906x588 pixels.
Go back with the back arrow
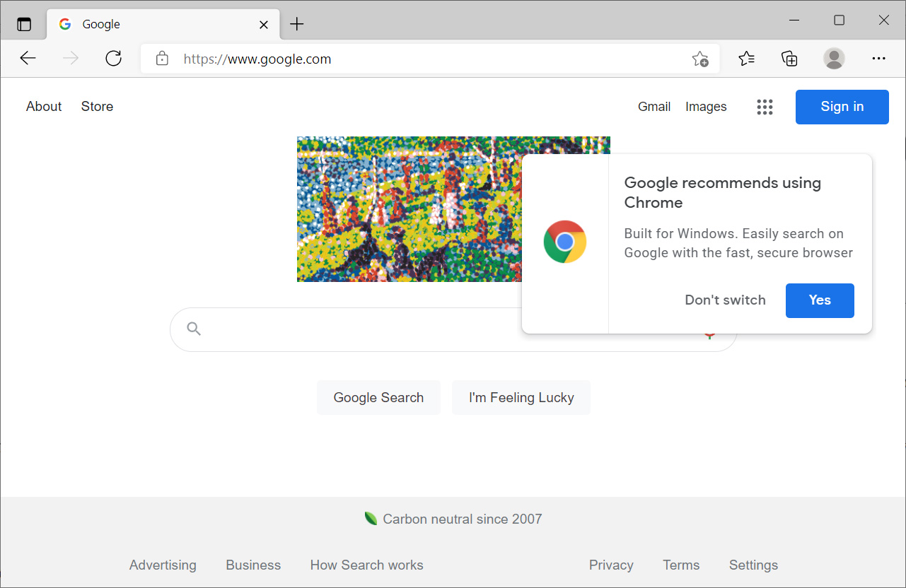pos(28,59)
